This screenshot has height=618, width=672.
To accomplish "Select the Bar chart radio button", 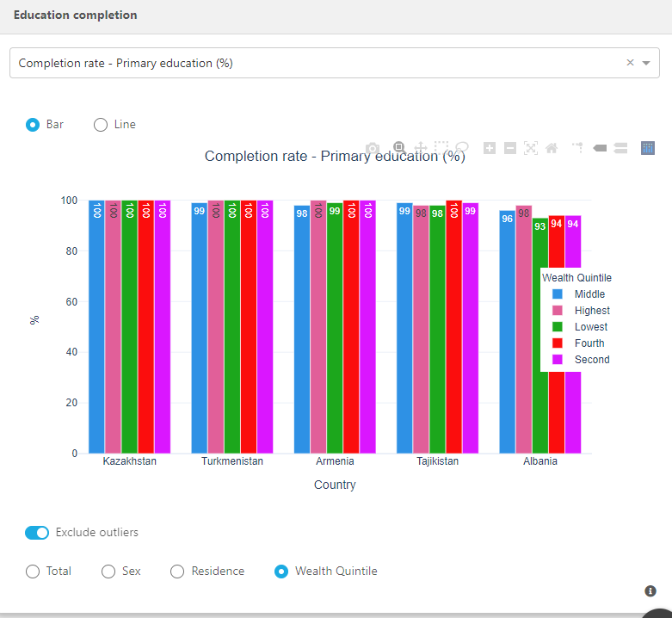I will pos(33,125).
